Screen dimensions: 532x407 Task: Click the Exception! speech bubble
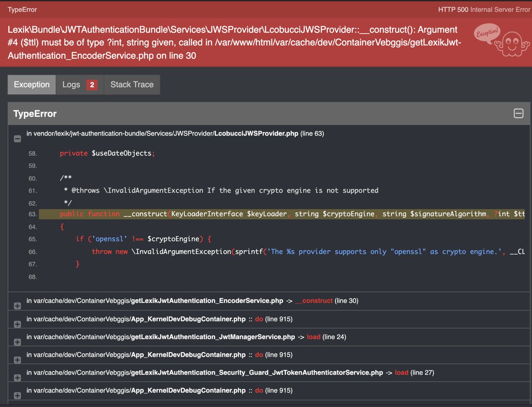coord(487,33)
